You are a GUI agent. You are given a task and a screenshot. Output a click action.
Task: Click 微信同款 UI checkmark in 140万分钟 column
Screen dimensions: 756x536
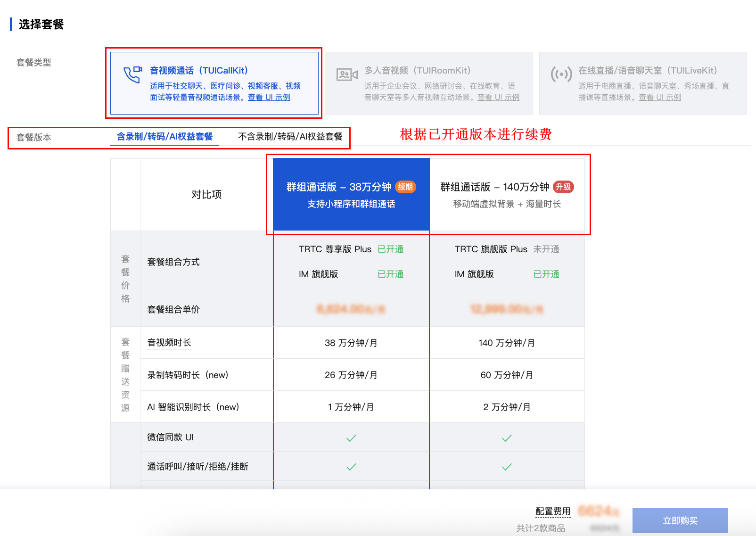[x=507, y=438]
